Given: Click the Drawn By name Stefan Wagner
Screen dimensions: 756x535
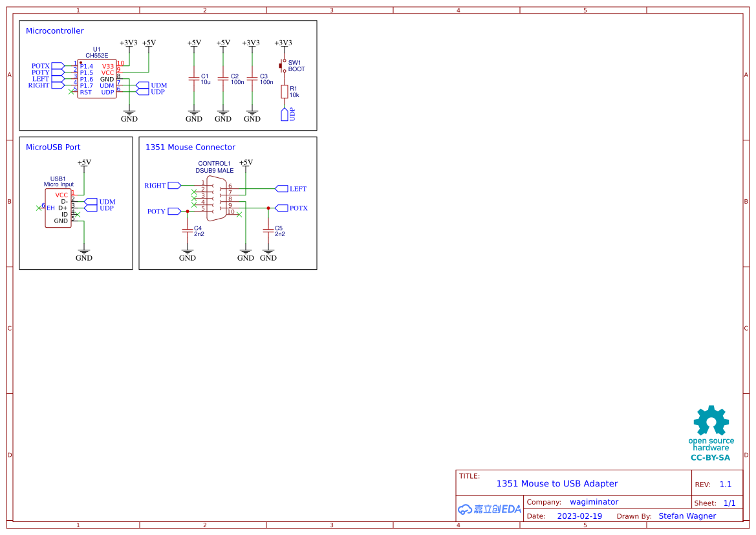Looking at the screenshot, I should click(687, 516).
